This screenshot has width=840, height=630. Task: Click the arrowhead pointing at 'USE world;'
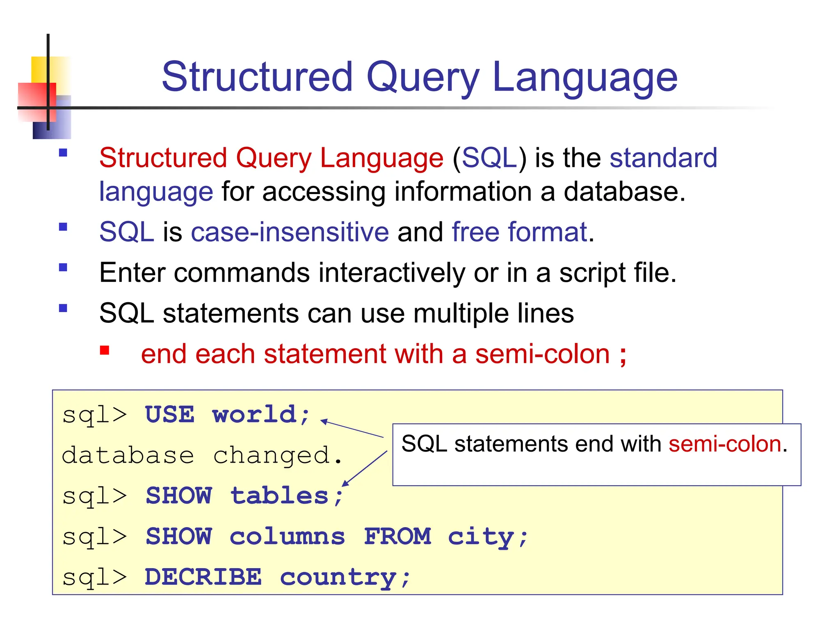pos(324,421)
